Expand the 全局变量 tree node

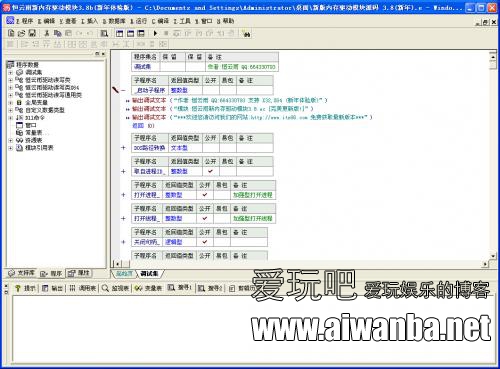point(11,102)
